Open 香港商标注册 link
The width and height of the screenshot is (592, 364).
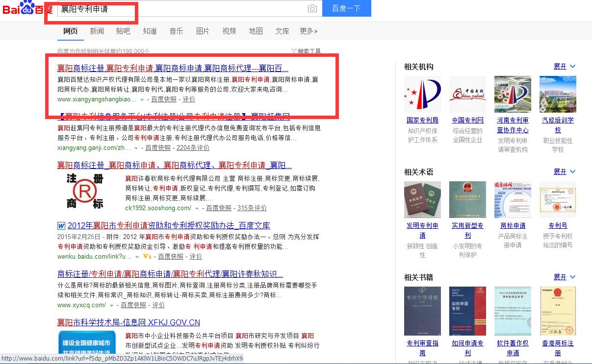(558, 348)
